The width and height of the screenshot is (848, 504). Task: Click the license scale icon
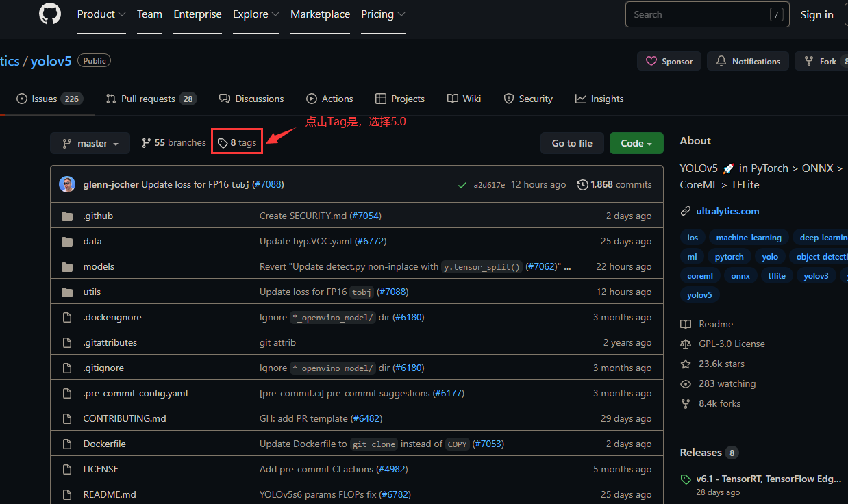686,344
